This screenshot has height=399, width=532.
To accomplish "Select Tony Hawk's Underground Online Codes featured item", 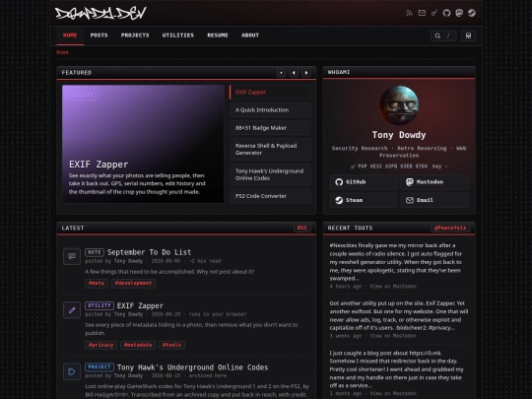I will [x=270, y=174].
